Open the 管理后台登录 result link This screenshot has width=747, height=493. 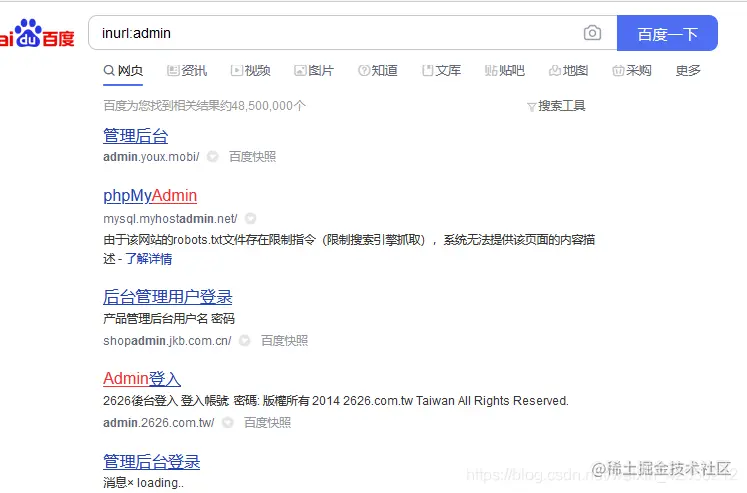(x=151, y=462)
